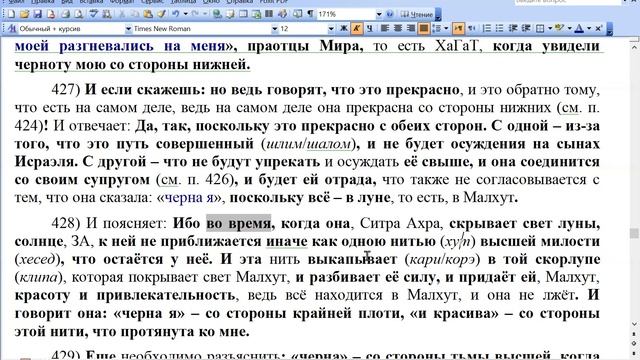
Task: Align text to the left
Action: click(384, 28)
